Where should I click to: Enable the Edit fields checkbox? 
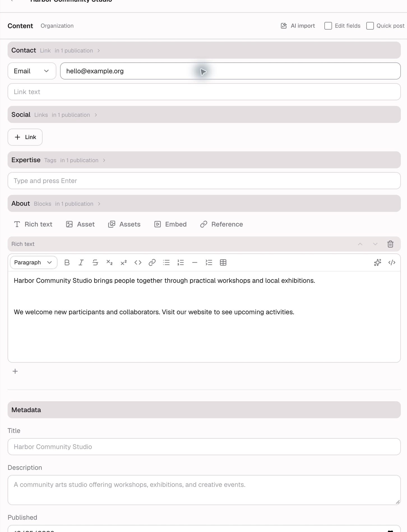click(x=328, y=26)
